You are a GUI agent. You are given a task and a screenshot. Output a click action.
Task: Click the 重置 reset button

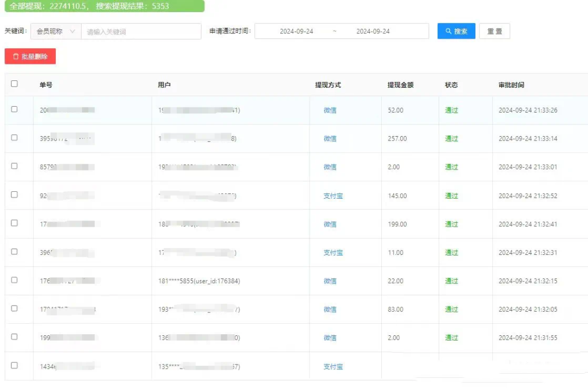tap(494, 31)
